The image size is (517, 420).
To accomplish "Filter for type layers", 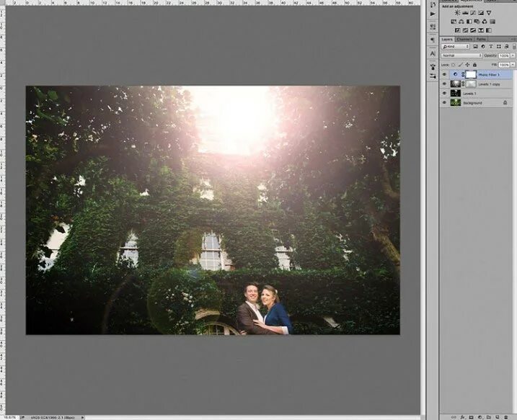I will click(491, 46).
